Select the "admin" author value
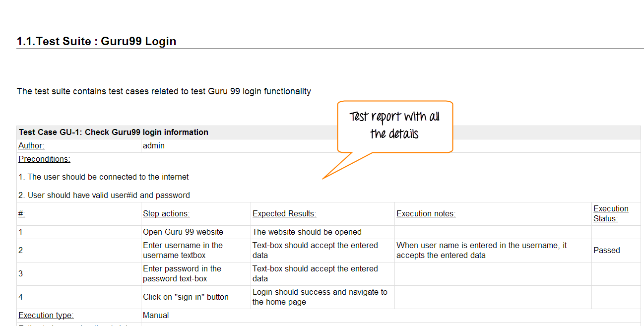 pyautogui.click(x=153, y=146)
